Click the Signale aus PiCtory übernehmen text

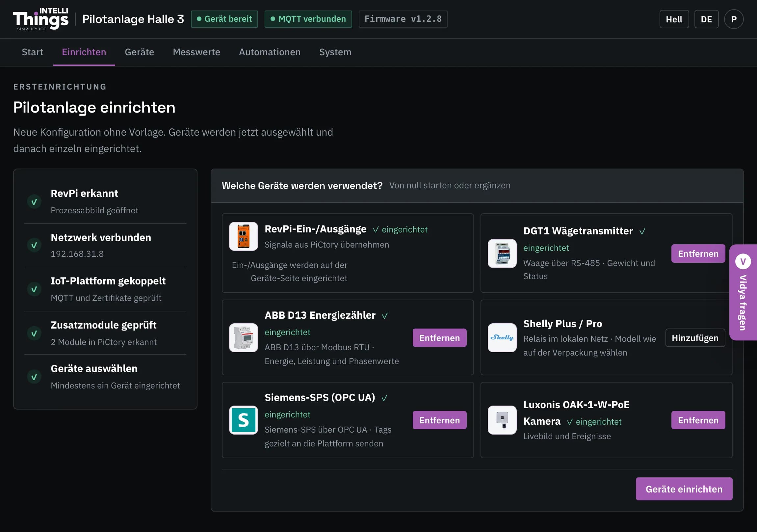coord(327,245)
